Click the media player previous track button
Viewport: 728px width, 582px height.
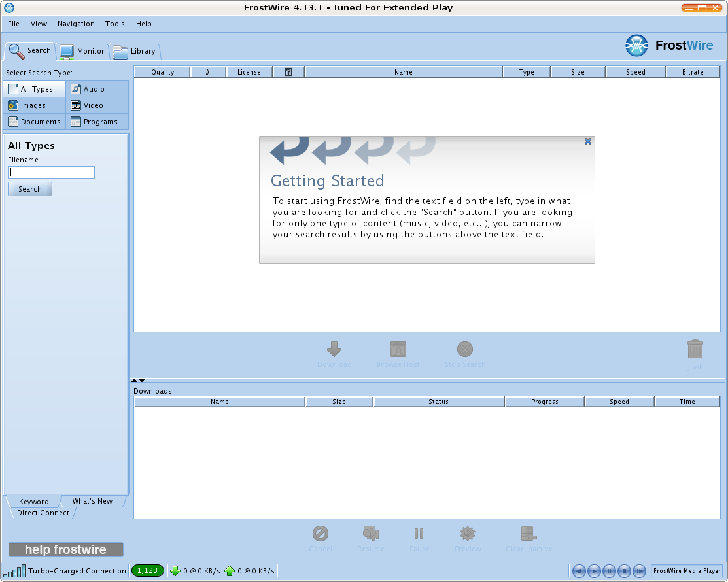pos(579,571)
